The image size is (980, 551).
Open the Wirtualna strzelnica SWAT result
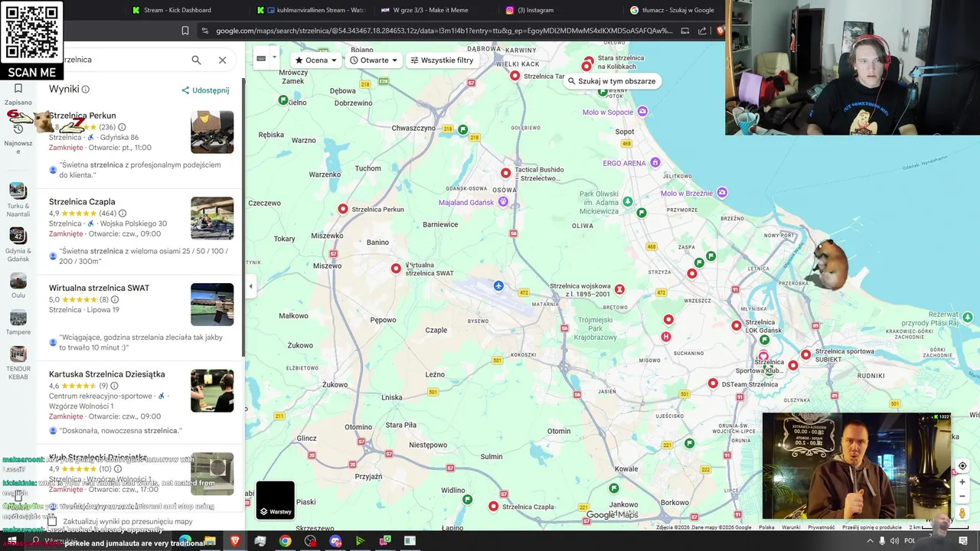click(99, 288)
